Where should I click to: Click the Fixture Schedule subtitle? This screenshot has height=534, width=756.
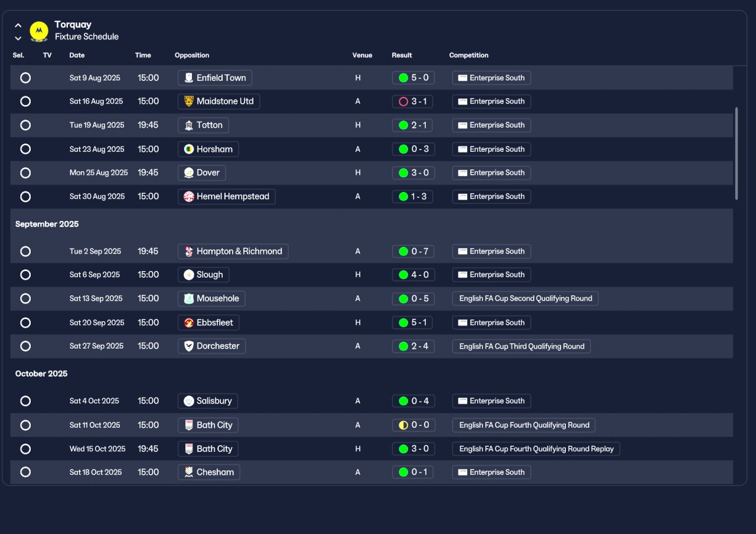coord(87,37)
